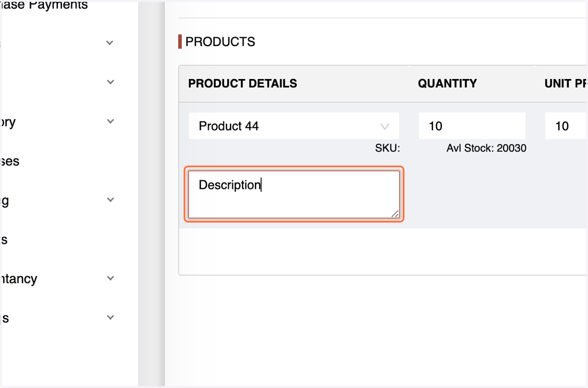Viewport: 588px width, 388px height.
Task: Click the Unit Price field showing 10
Action: tap(566, 126)
